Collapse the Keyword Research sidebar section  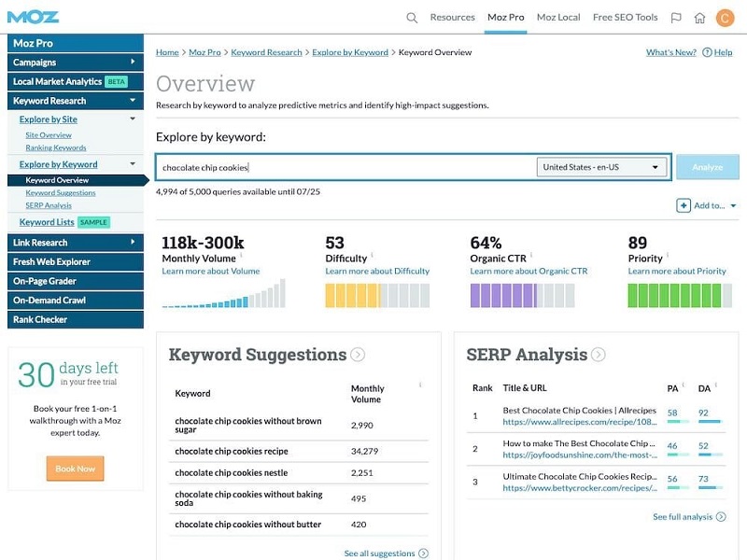click(76, 101)
